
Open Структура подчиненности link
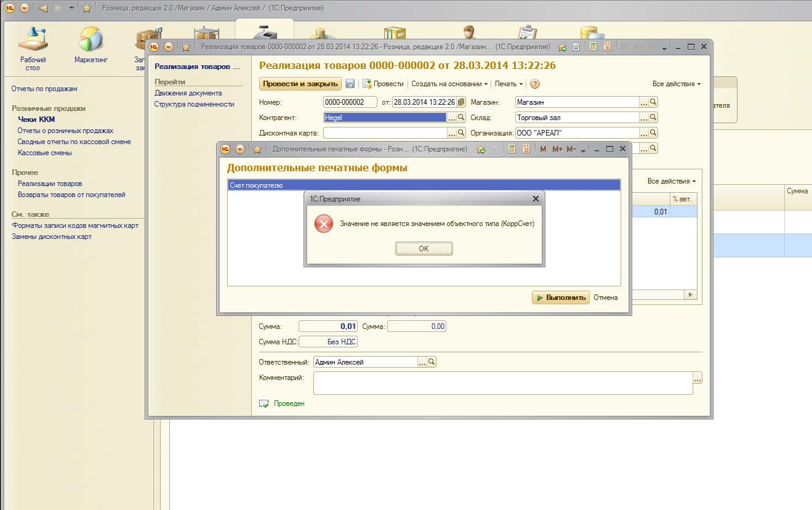[x=194, y=104]
